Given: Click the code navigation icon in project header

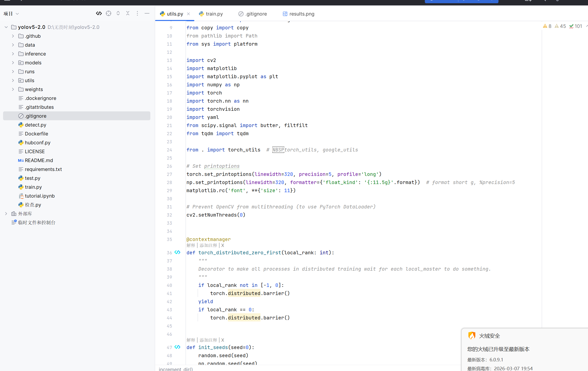Looking at the screenshot, I should [x=99, y=14].
